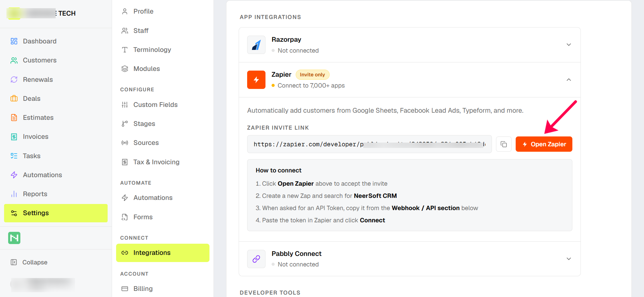Screen dimensions: 644x297
Task: Click the Automations lightning icon in main sidebar
Action: [14, 175]
